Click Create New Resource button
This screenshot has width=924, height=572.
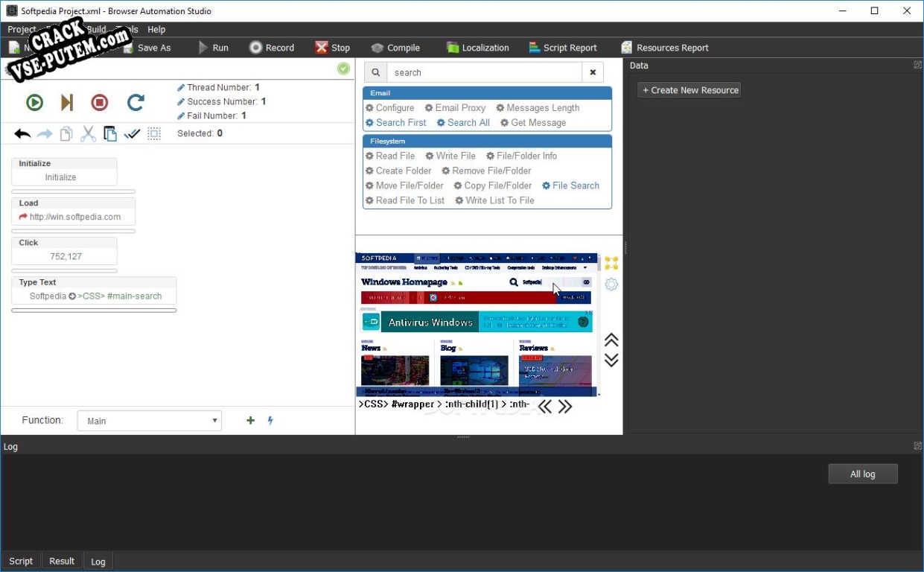click(x=689, y=90)
